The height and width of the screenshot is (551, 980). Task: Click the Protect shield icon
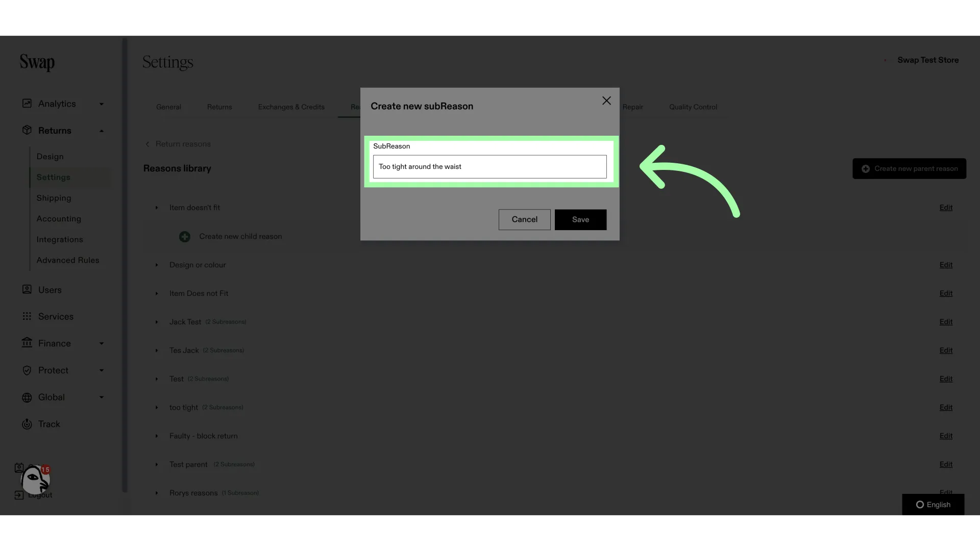point(27,370)
